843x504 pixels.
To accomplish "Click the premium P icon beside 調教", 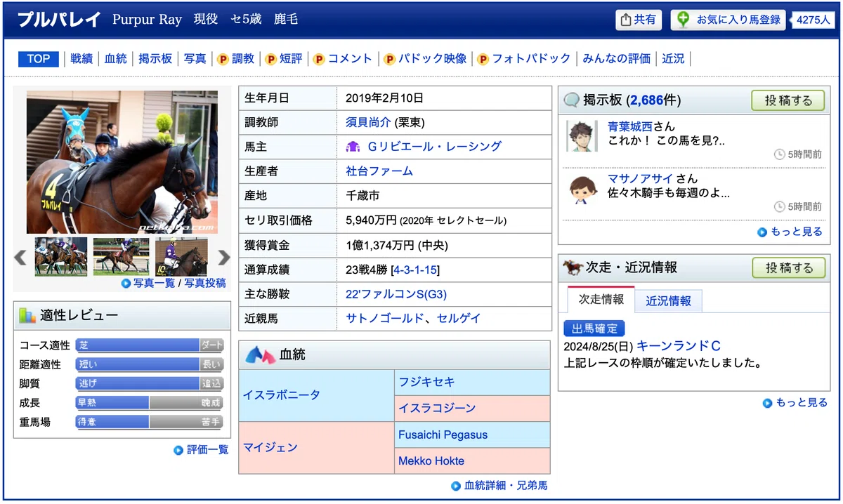I will 223,60.
